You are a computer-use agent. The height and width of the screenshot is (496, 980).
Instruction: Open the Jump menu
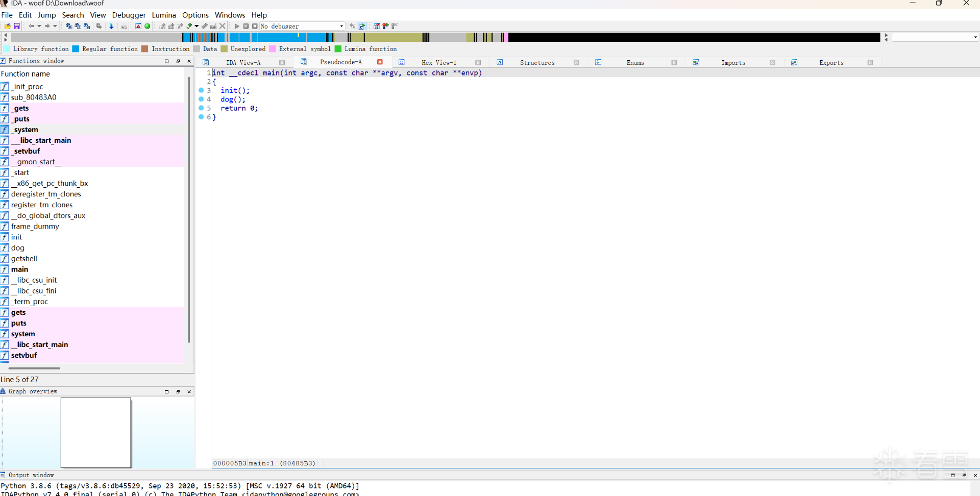point(47,15)
